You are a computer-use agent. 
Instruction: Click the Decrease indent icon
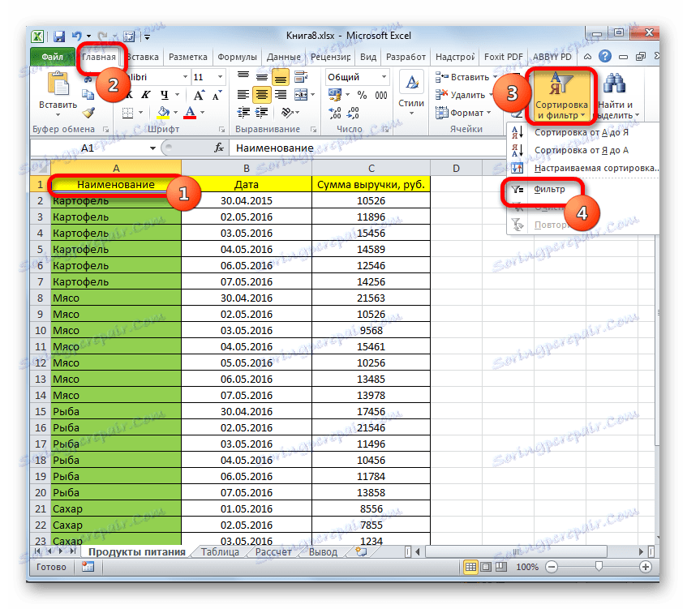244,113
